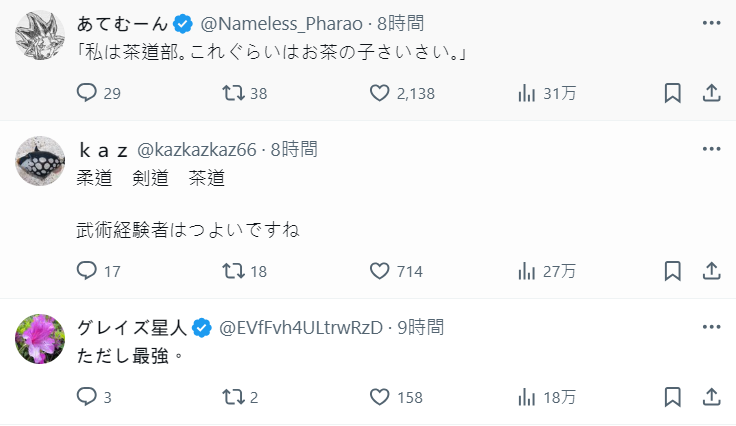Retweet the post by kazkazkaz66
The image size is (736, 426).
pos(233,271)
